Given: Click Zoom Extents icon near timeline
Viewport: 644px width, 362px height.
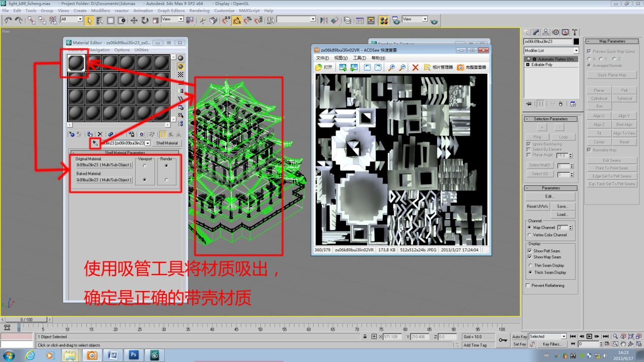Looking at the screenshot, I should click(x=632, y=336).
